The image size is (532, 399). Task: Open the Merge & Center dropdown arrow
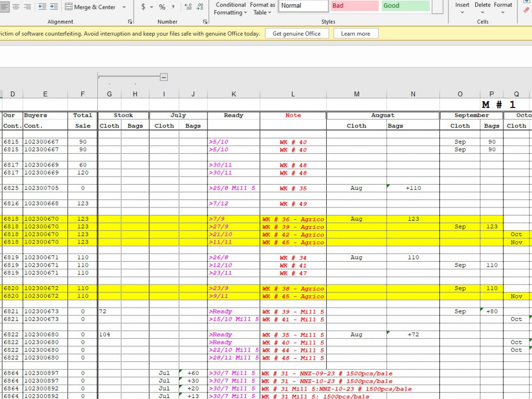pos(124,7)
